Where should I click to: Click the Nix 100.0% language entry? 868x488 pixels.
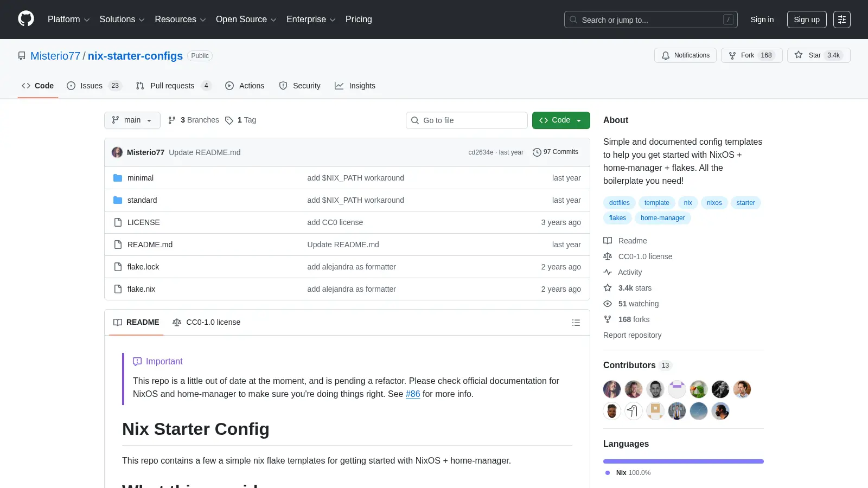click(628, 473)
